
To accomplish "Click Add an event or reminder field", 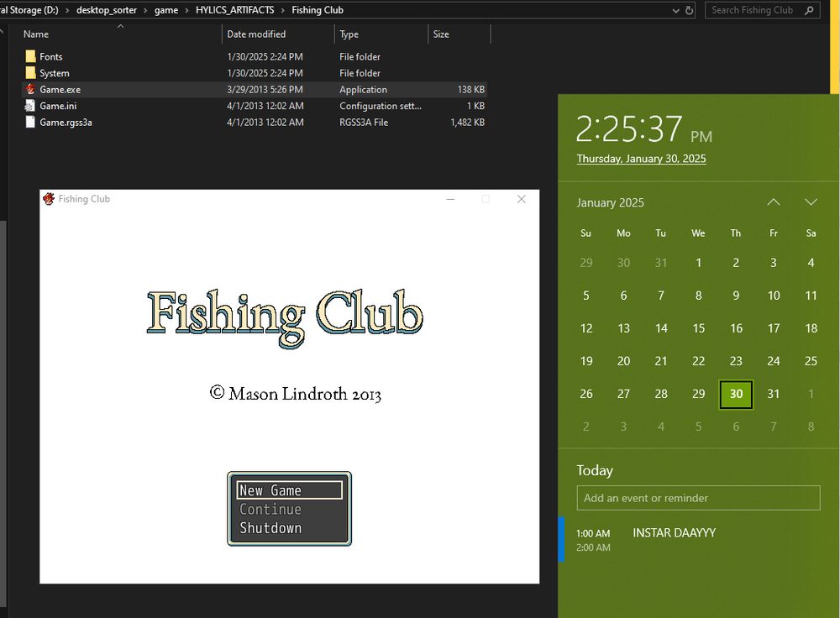I will click(698, 498).
